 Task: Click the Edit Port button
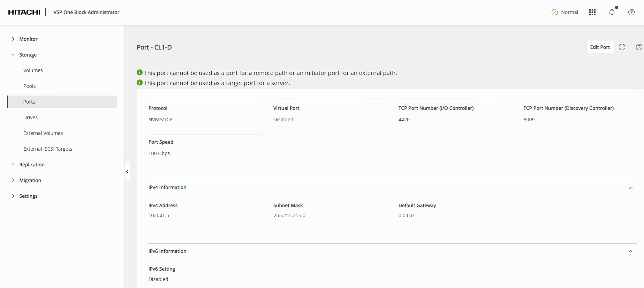point(600,47)
